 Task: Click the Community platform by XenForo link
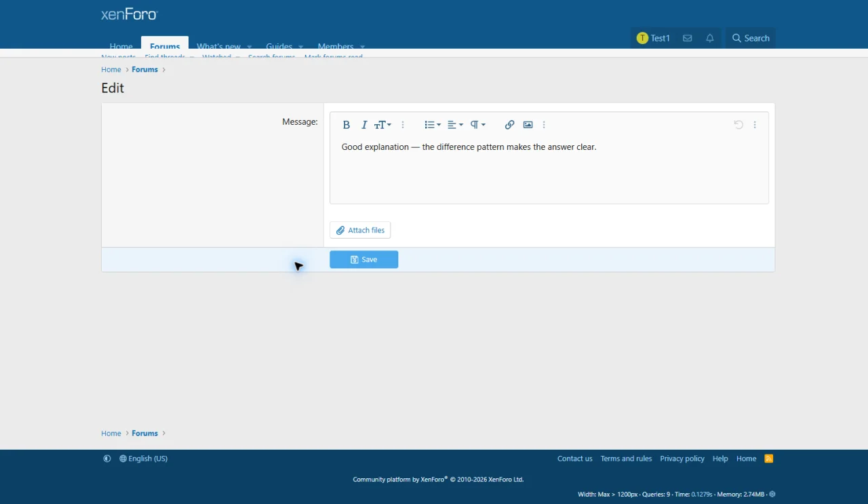438,479
